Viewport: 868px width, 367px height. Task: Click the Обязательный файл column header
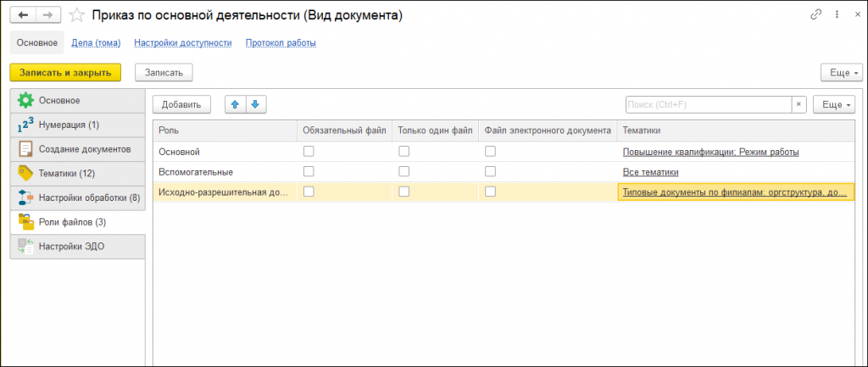pyautogui.click(x=345, y=130)
